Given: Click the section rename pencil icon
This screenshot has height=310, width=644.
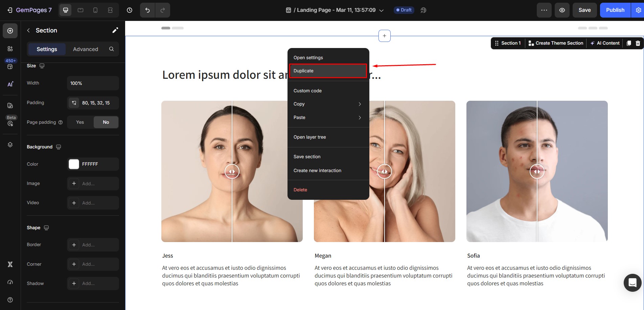Looking at the screenshot, I should point(115,30).
